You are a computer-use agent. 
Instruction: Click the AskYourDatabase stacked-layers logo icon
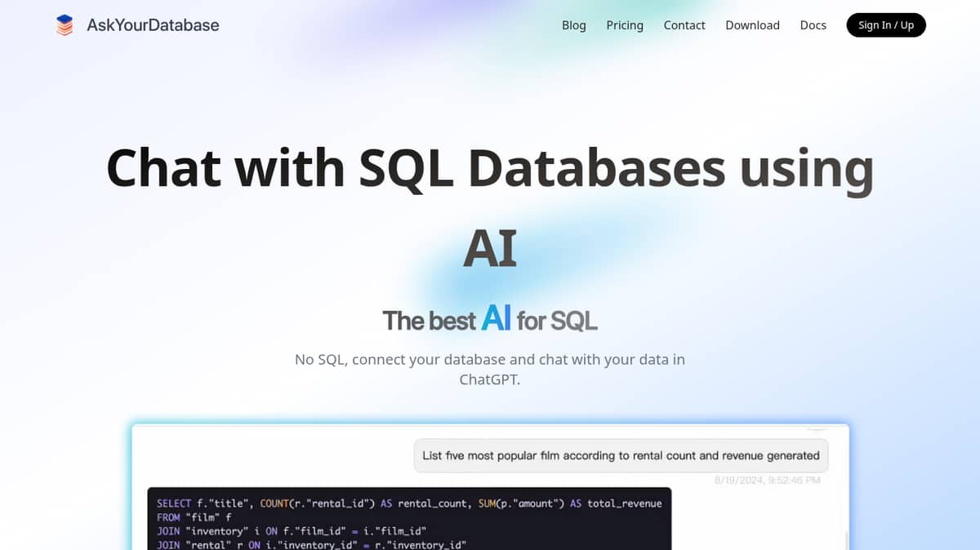(x=65, y=25)
